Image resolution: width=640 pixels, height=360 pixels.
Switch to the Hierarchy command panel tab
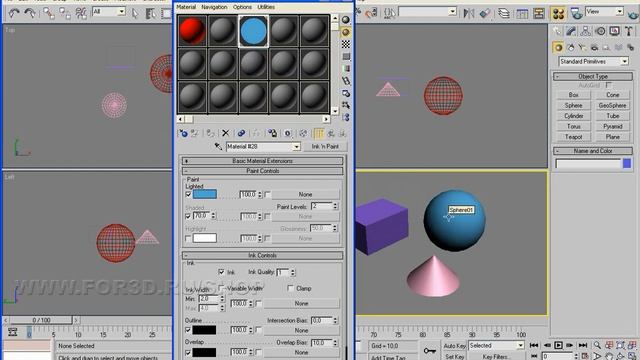(x=585, y=31)
